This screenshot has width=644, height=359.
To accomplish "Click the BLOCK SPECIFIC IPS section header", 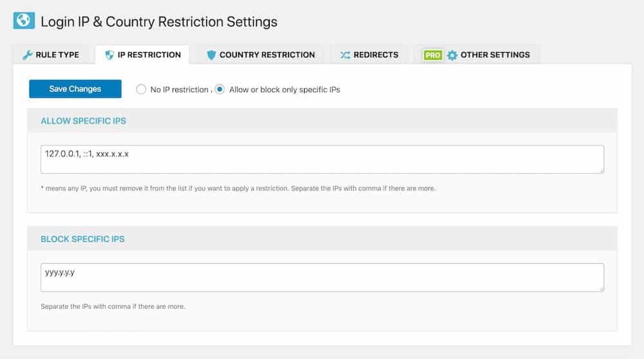I will point(82,239).
